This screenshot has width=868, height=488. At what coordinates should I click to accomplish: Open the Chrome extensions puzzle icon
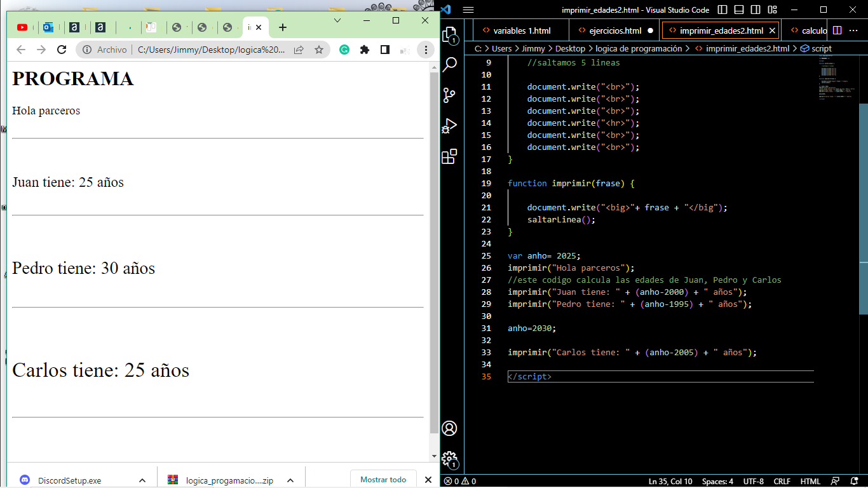365,50
